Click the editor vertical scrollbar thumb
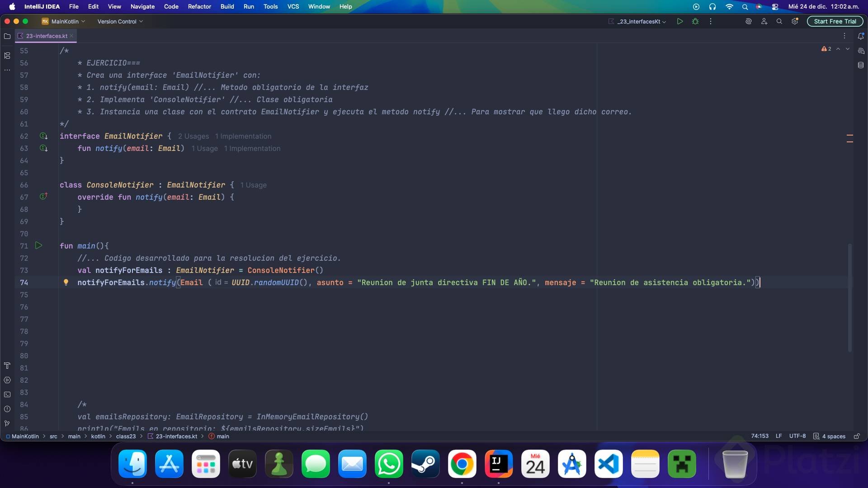Viewport: 868px width, 488px height. pyautogui.click(x=850, y=298)
